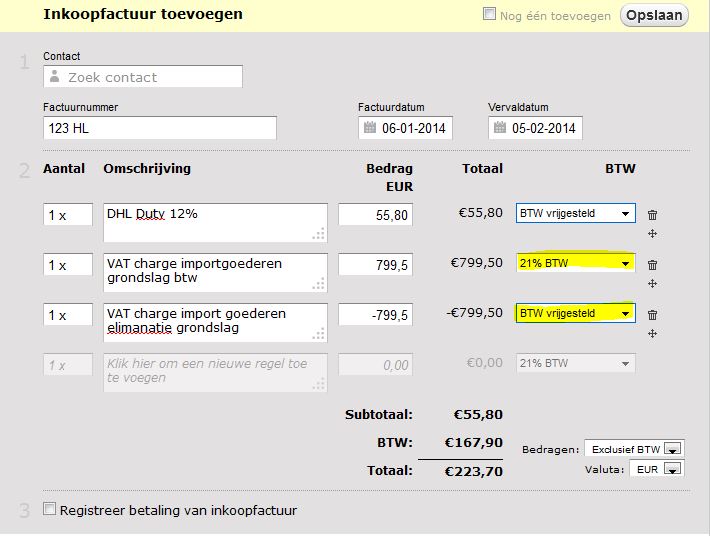Click the 55,80 amount field
The width and height of the screenshot is (710, 536).
pos(375,214)
